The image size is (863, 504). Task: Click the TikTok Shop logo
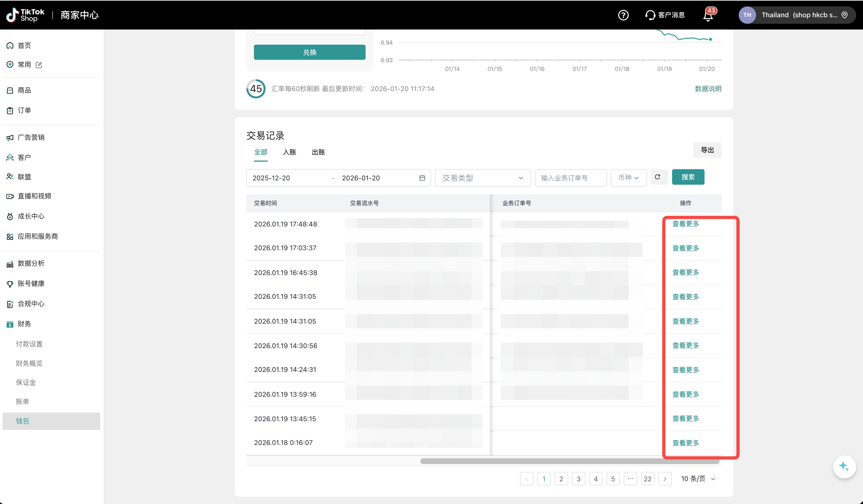click(25, 15)
